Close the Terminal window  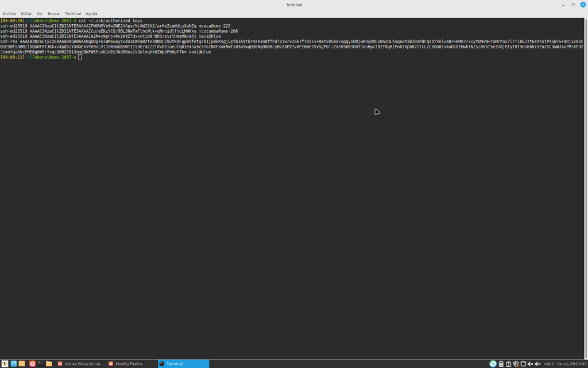point(583,5)
